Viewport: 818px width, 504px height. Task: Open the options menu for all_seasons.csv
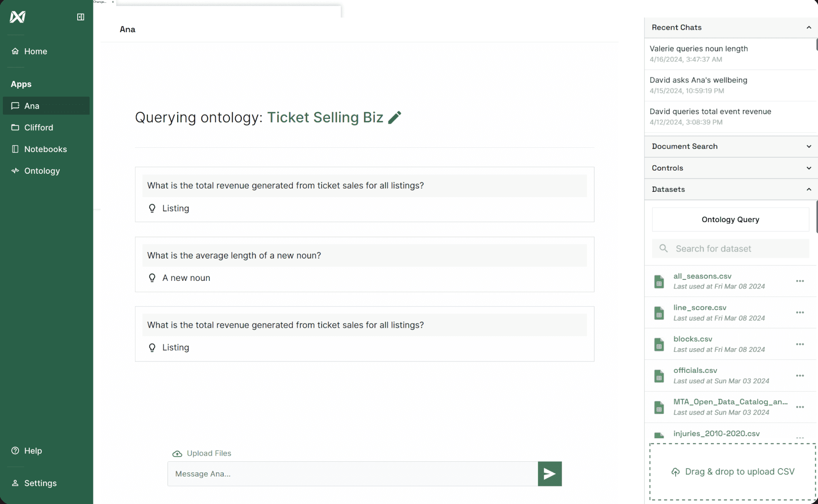(800, 281)
